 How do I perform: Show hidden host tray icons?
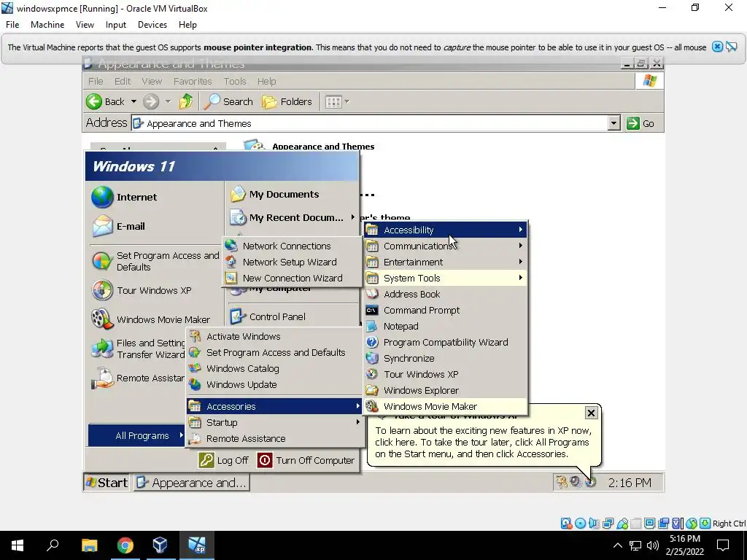click(x=617, y=545)
